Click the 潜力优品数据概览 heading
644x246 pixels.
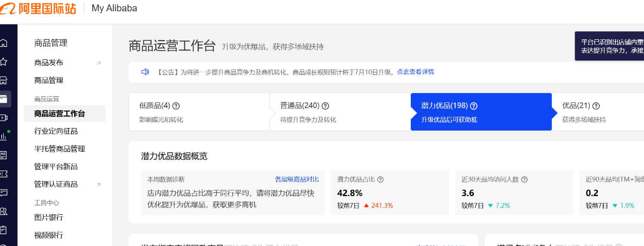click(174, 156)
